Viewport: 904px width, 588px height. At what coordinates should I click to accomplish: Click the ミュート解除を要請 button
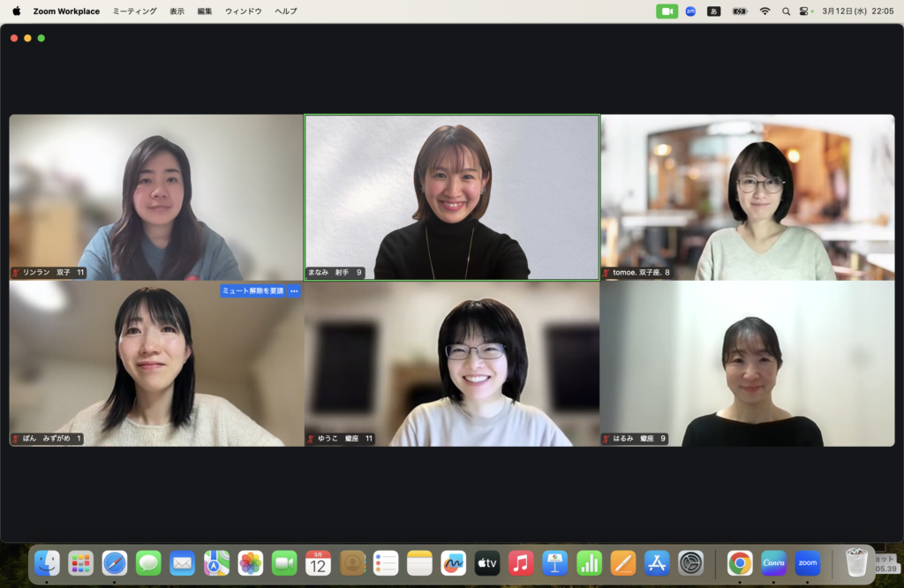(252, 290)
